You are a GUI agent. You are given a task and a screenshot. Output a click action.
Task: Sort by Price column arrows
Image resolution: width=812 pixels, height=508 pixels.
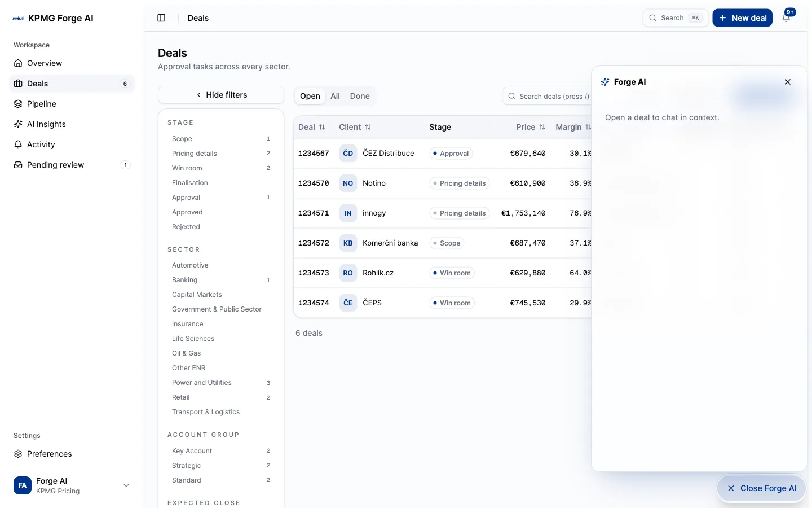(542, 128)
